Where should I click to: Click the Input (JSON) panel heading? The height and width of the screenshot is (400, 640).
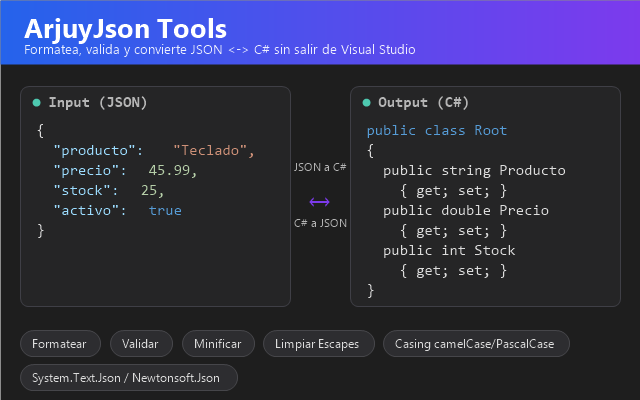[x=98, y=102]
